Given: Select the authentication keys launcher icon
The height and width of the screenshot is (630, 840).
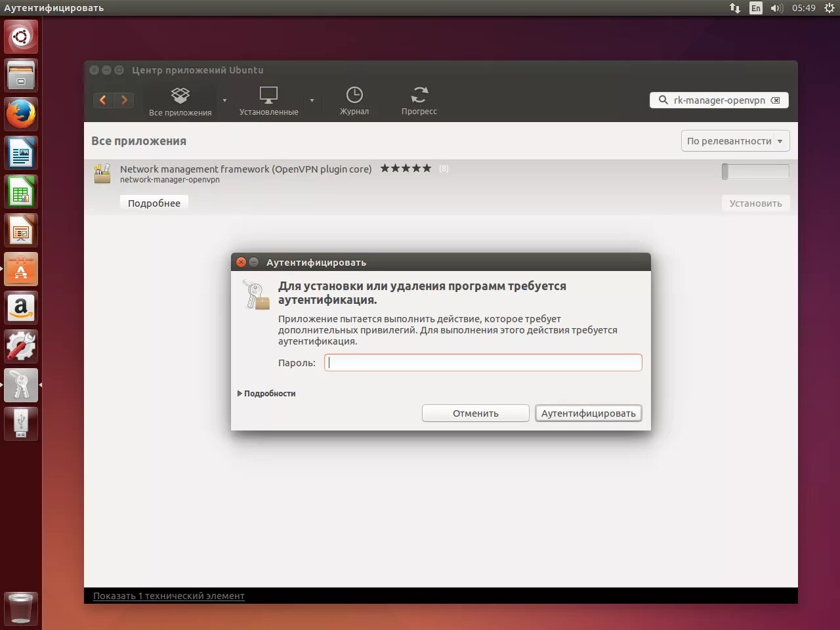Looking at the screenshot, I should click(21, 385).
